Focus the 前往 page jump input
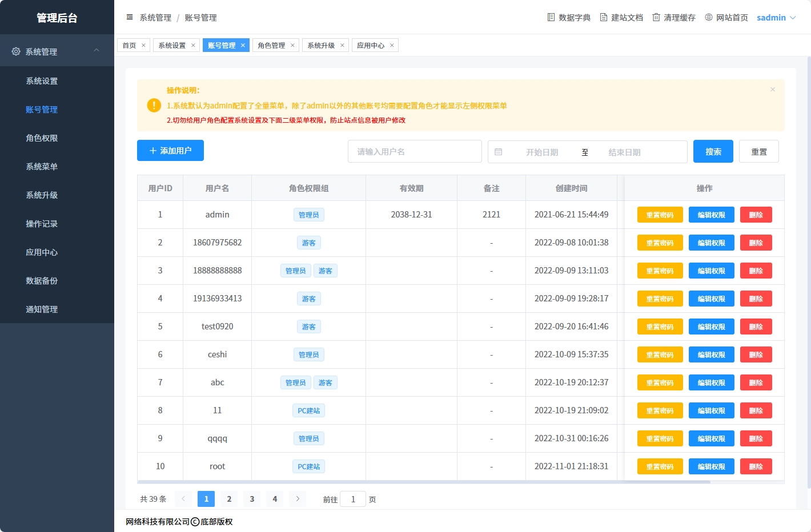This screenshot has height=532, width=811. coord(353,499)
